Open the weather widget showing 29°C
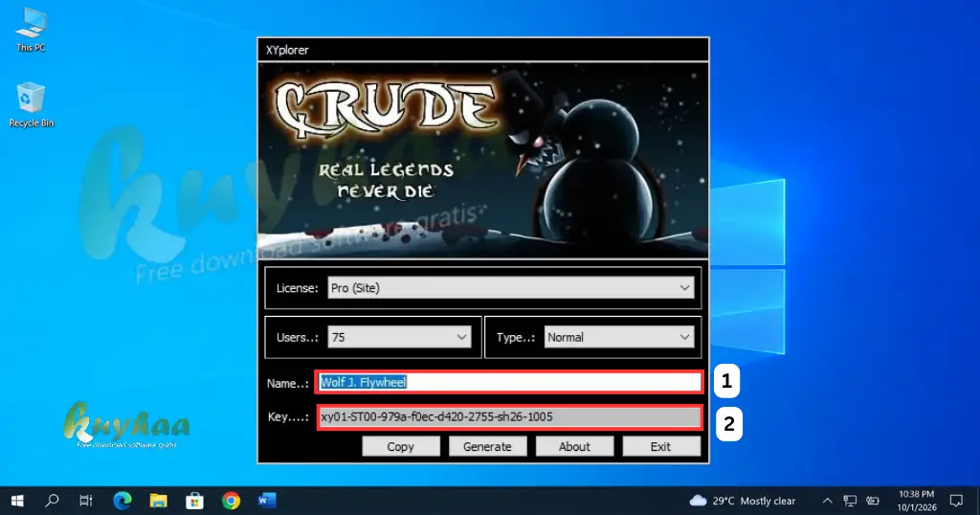The height and width of the screenshot is (515, 980). [742, 501]
